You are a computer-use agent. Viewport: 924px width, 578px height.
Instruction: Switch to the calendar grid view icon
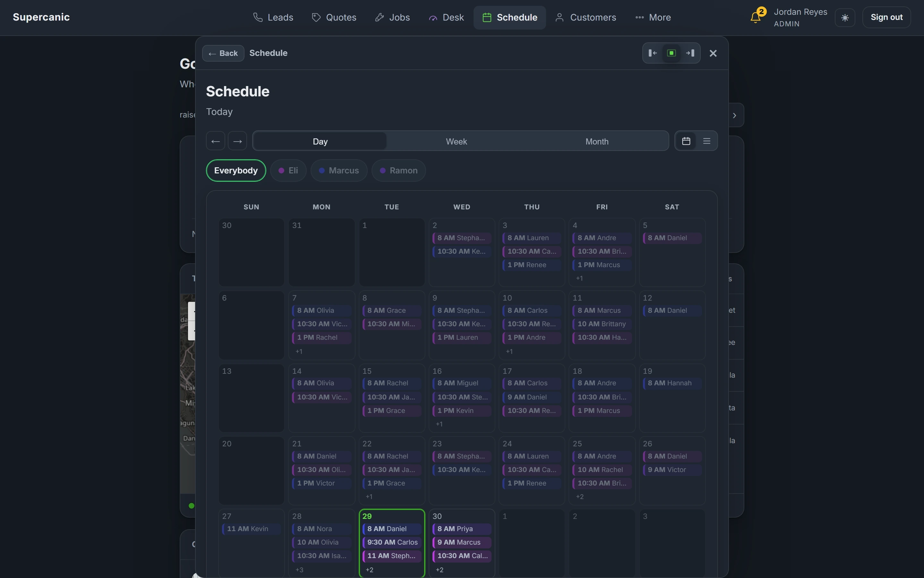[x=686, y=141]
